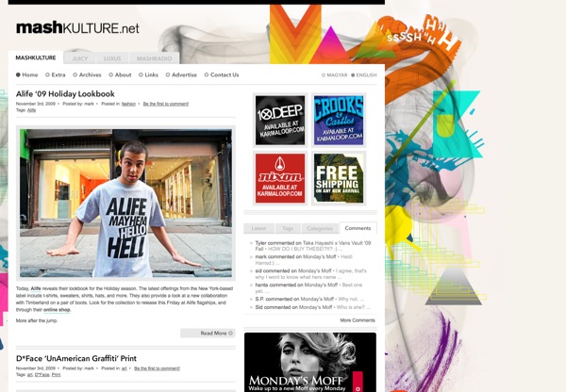Open the Free Shipping ad banner
The image size is (566, 392).
click(x=339, y=178)
